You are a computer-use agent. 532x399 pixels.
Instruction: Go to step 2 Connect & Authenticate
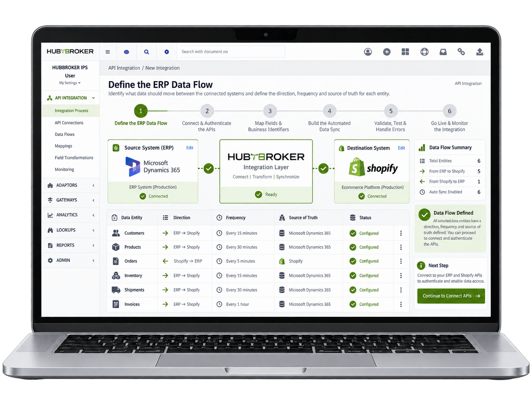207,111
